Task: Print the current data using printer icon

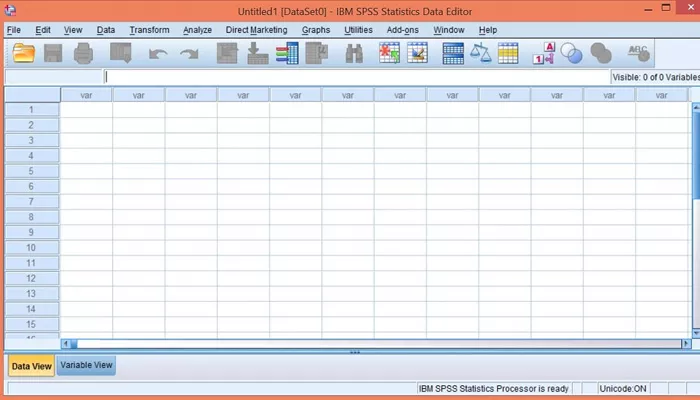Action: pyautogui.click(x=83, y=53)
